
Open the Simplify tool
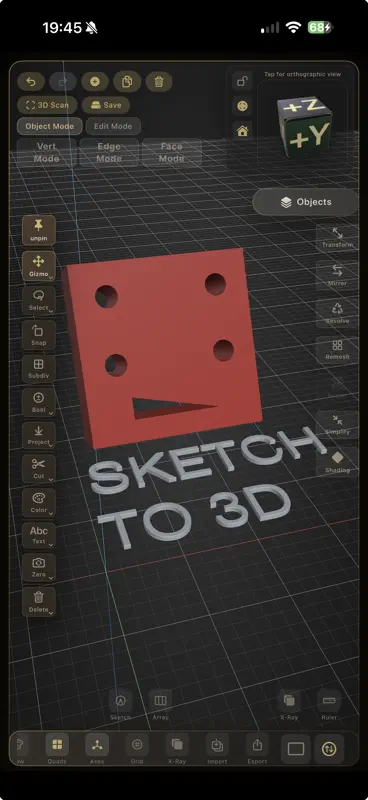(337, 425)
